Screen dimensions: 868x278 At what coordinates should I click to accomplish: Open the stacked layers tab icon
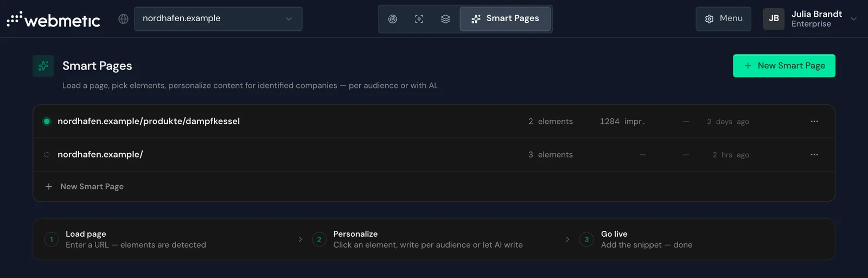pos(445,19)
